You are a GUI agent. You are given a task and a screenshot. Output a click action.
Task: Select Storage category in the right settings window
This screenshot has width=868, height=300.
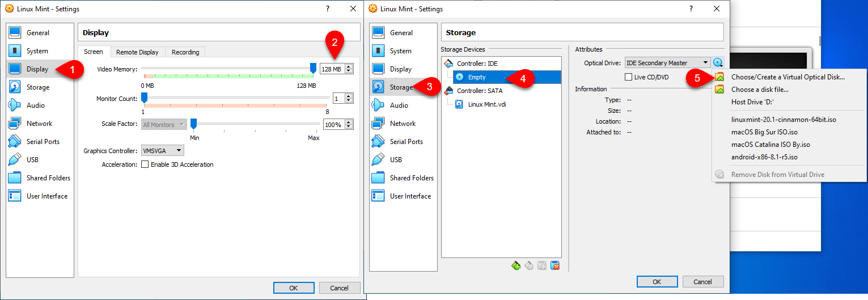tap(403, 87)
